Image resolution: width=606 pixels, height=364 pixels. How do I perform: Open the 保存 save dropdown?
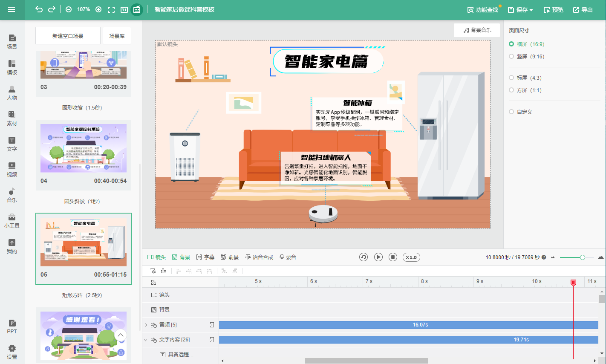tap(520, 10)
